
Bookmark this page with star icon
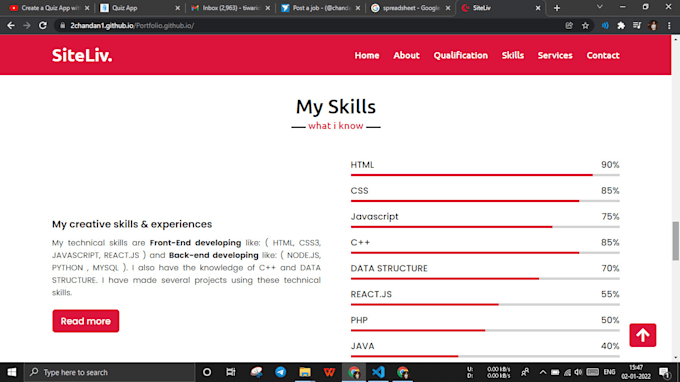point(585,26)
